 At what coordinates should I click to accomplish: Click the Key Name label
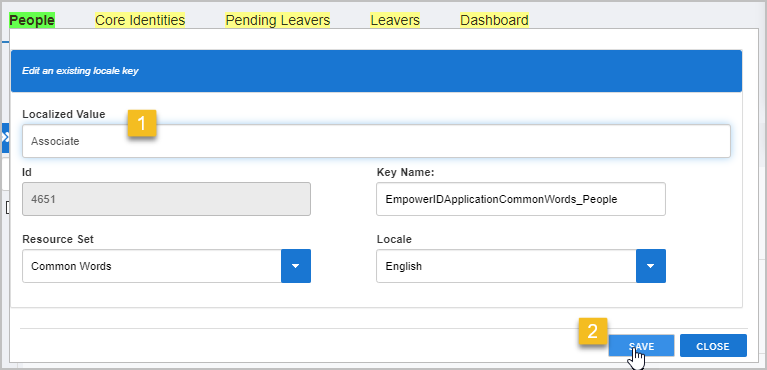pos(406,172)
